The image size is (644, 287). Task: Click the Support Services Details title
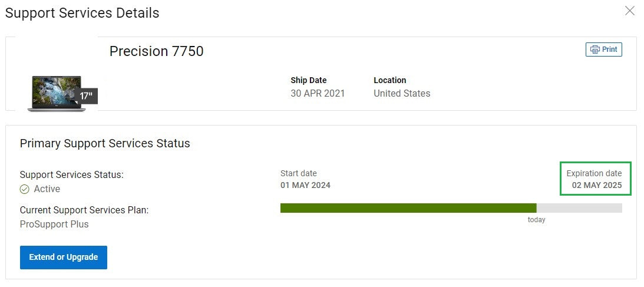click(x=82, y=13)
